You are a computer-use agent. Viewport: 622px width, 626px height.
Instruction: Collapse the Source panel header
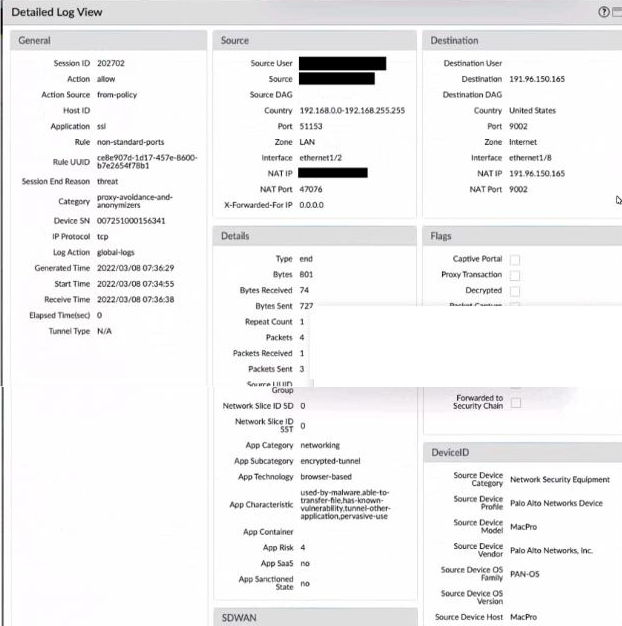315,41
